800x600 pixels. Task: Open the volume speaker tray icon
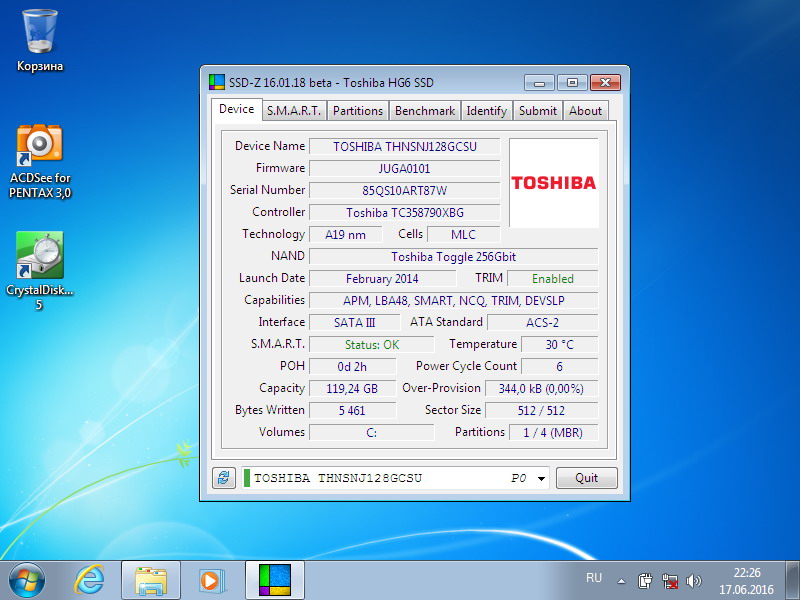click(694, 581)
